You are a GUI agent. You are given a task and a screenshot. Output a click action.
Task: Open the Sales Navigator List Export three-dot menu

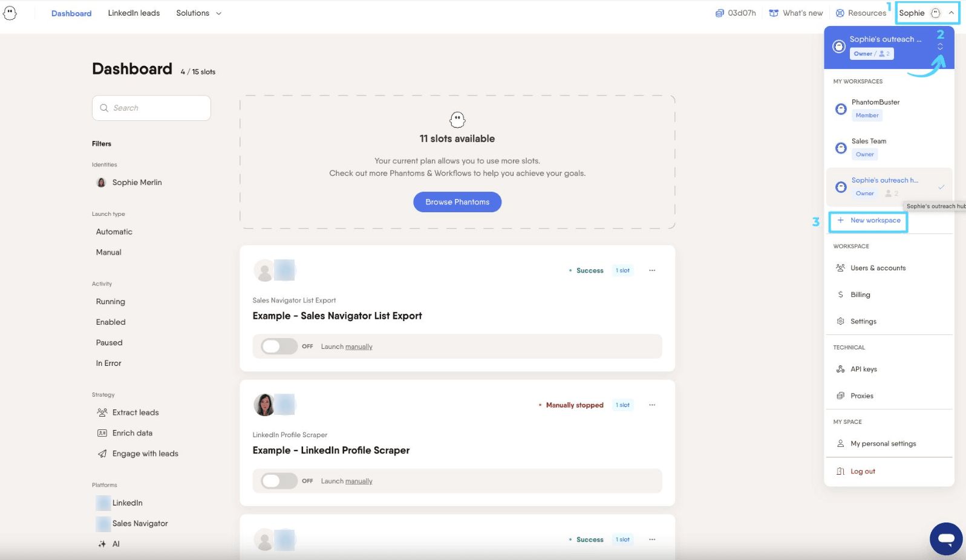652,270
